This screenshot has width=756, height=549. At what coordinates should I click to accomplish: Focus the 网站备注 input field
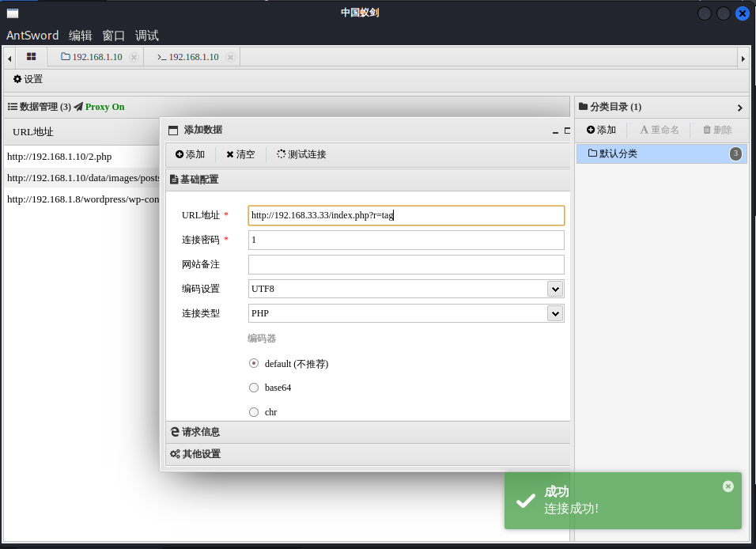click(x=406, y=264)
